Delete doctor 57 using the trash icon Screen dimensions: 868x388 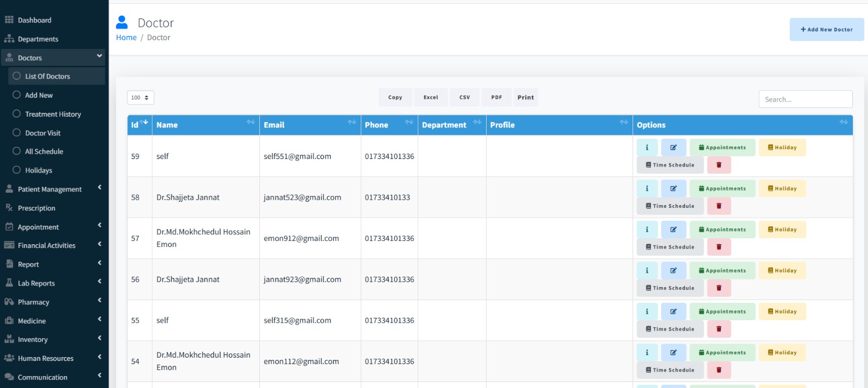click(719, 247)
